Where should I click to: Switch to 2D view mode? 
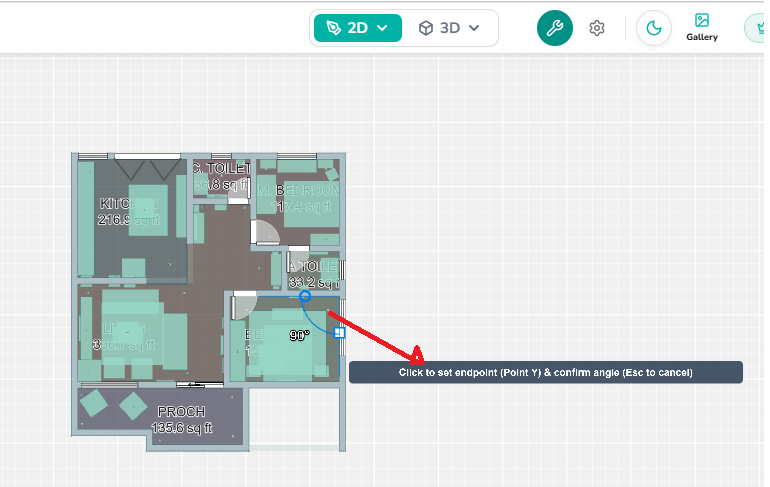pos(358,28)
